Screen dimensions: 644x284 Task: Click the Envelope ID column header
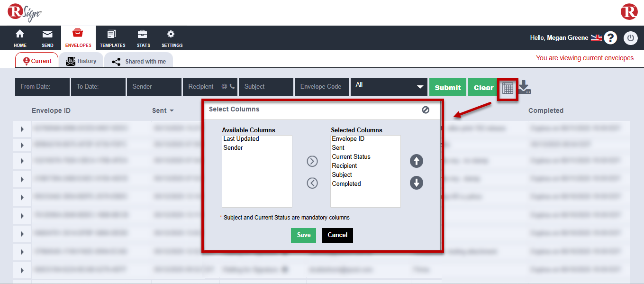[51, 110]
